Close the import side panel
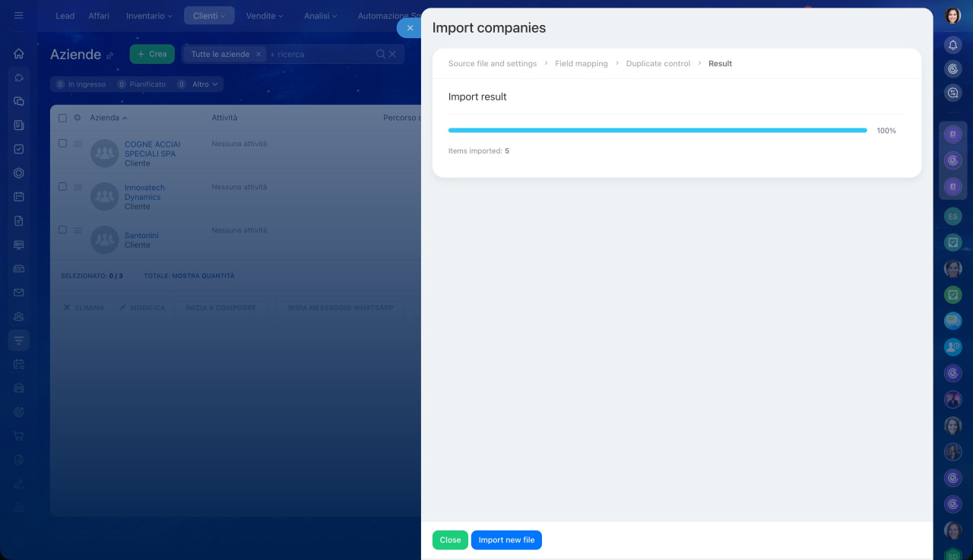This screenshot has height=560, width=973. (x=410, y=28)
